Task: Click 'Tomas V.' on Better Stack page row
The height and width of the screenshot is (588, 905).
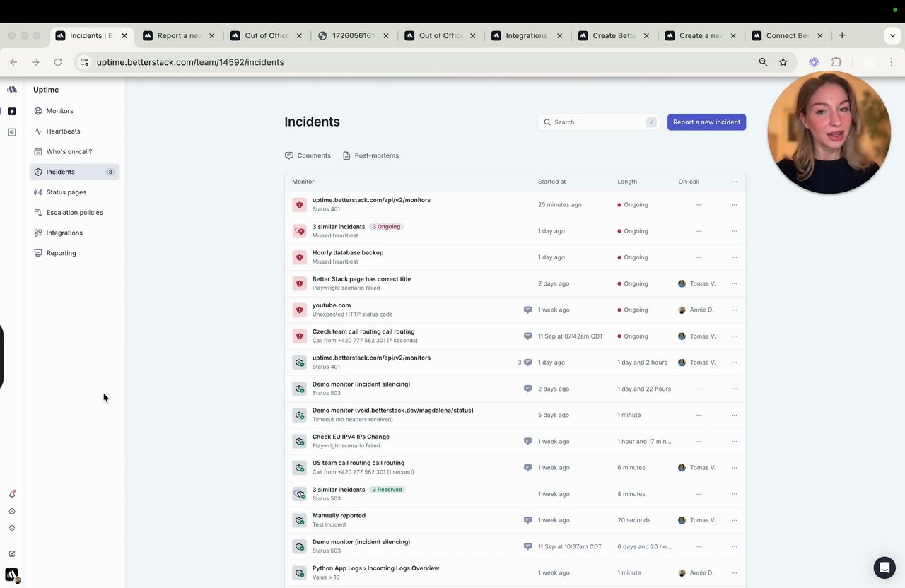Action: [x=703, y=283]
